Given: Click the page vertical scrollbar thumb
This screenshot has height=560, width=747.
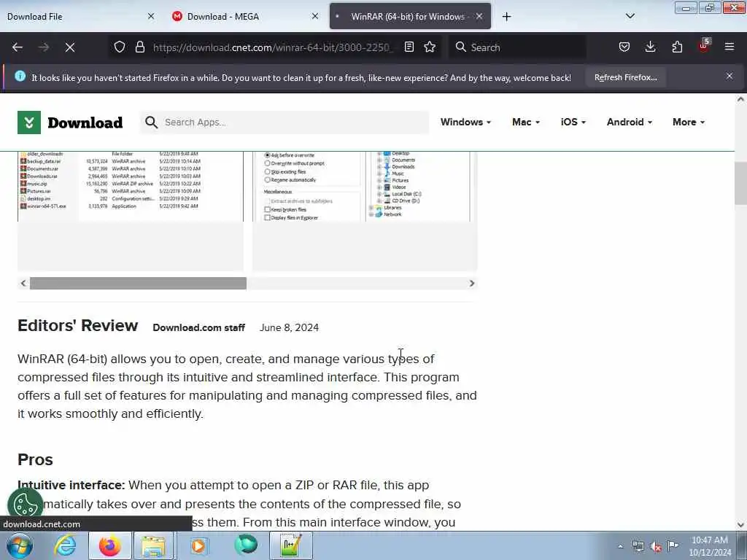Looking at the screenshot, I should tap(740, 183).
